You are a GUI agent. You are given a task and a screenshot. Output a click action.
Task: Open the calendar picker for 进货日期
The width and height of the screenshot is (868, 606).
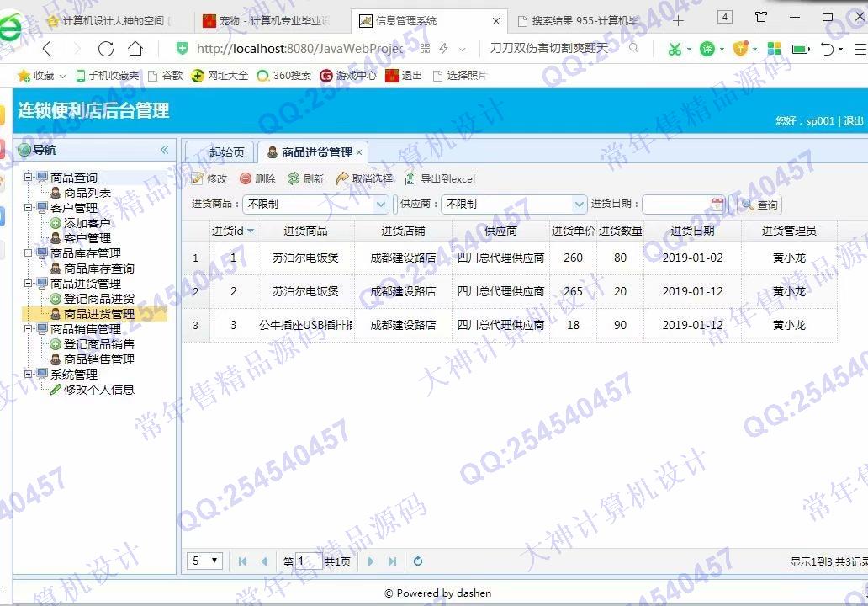click(x=717, y=204)
